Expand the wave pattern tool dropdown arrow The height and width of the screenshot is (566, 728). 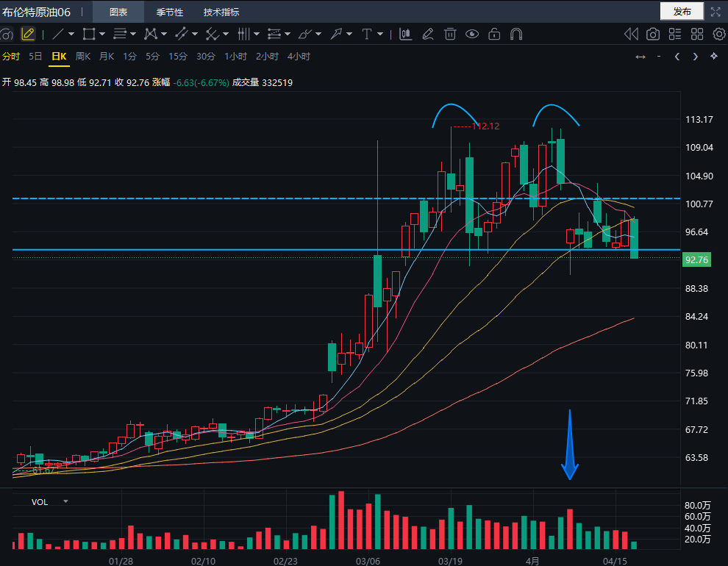pos(164,34)
